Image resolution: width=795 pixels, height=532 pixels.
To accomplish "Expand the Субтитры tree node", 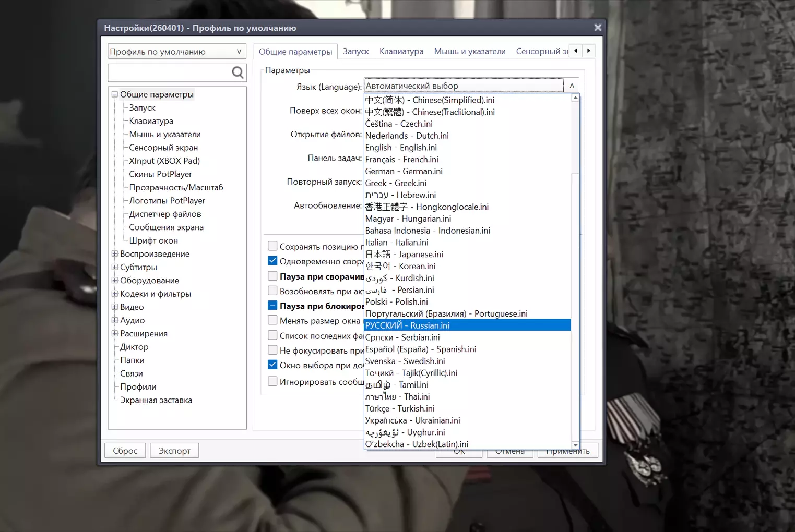I will [114, 267].
